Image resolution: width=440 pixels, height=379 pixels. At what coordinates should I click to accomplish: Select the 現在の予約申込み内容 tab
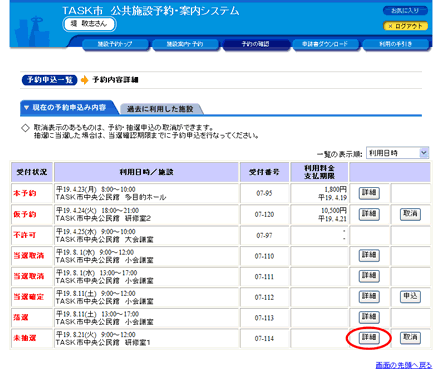tap(68, 107)
